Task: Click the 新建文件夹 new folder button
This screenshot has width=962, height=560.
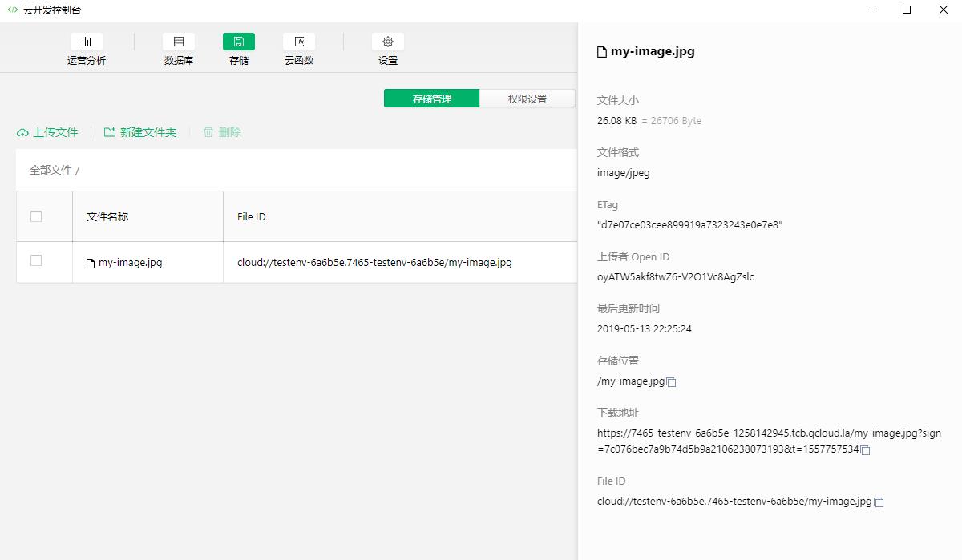Action: (140, 132)
